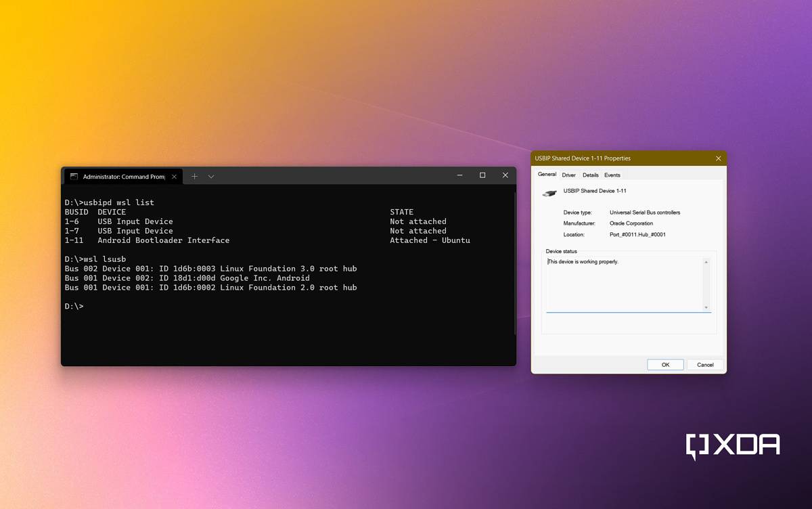Click Cancel in the Properties dialog
This screenshot has height=509, width=812.
click(x=705, y=365)
